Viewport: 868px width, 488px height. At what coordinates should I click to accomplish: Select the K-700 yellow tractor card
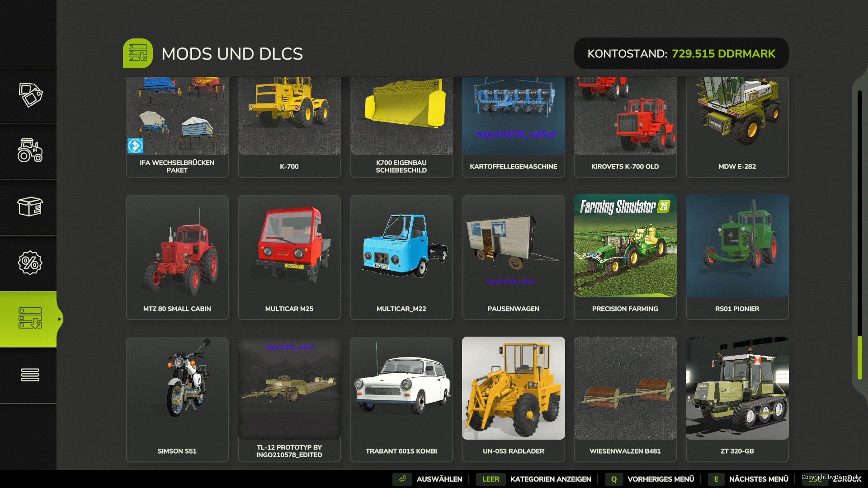coord(289,127)
